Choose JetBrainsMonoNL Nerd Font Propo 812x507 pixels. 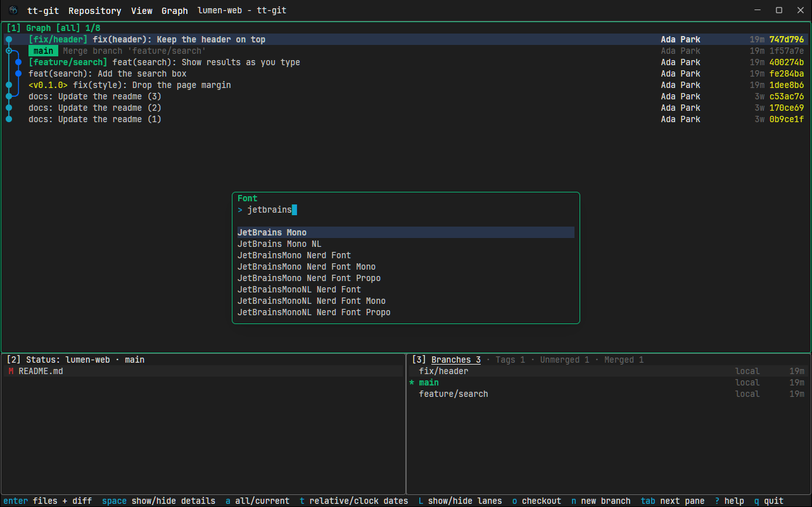point(406,313)
